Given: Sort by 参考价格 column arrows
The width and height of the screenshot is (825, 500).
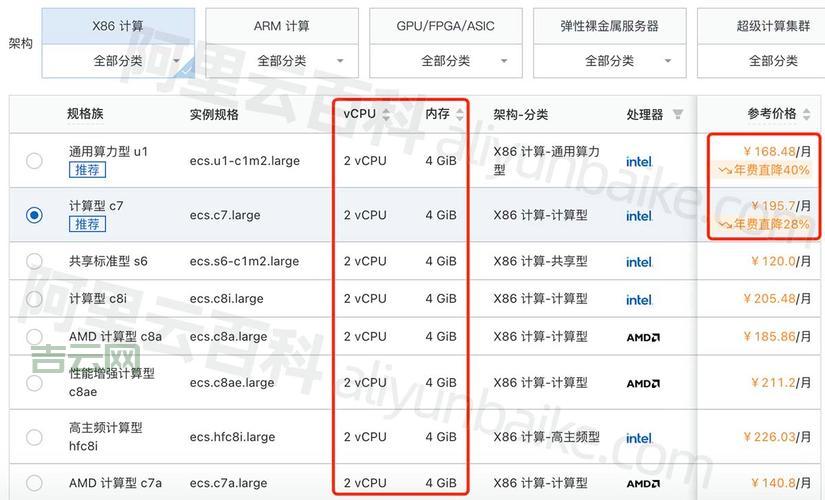Looking at the screenshot, I should tap(806, 114).
